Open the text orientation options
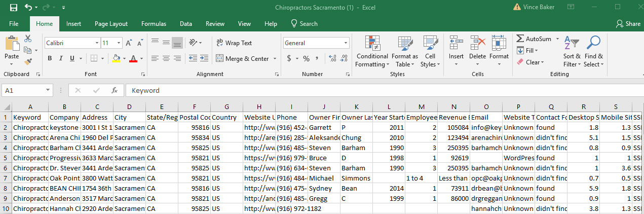This screenshot has height=214, width=644. [196, 43]
